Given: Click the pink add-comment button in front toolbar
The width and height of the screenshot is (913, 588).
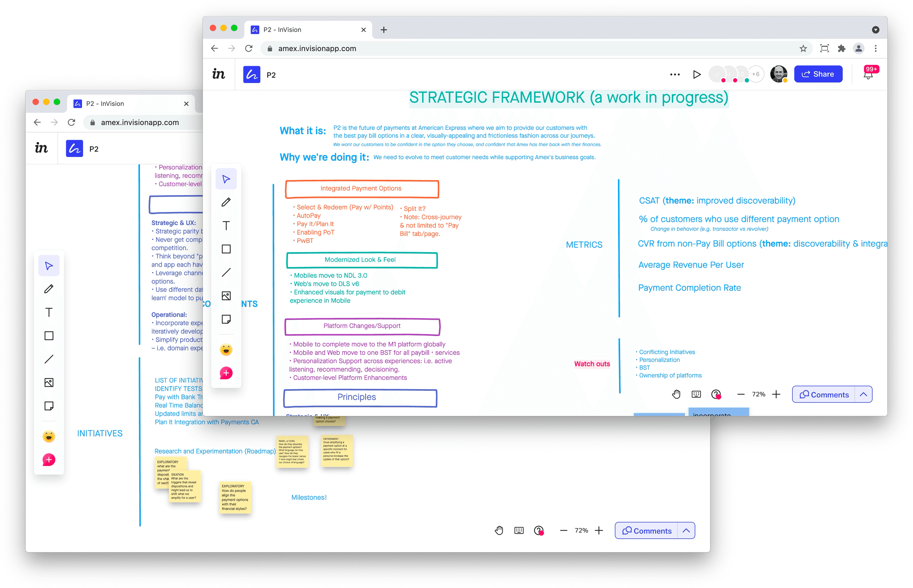Looking at the screenshot, I should tap(226, 373).
